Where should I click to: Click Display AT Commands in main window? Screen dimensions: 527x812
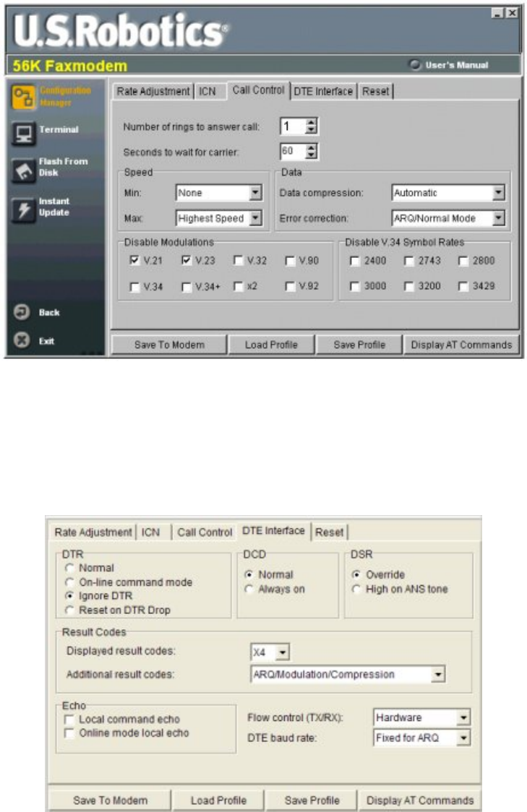click(x=461, y=345)
